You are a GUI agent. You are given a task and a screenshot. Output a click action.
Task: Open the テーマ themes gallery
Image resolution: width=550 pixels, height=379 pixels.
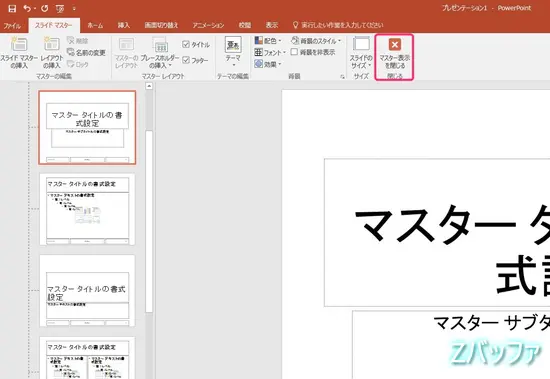(x=233, y=52)
